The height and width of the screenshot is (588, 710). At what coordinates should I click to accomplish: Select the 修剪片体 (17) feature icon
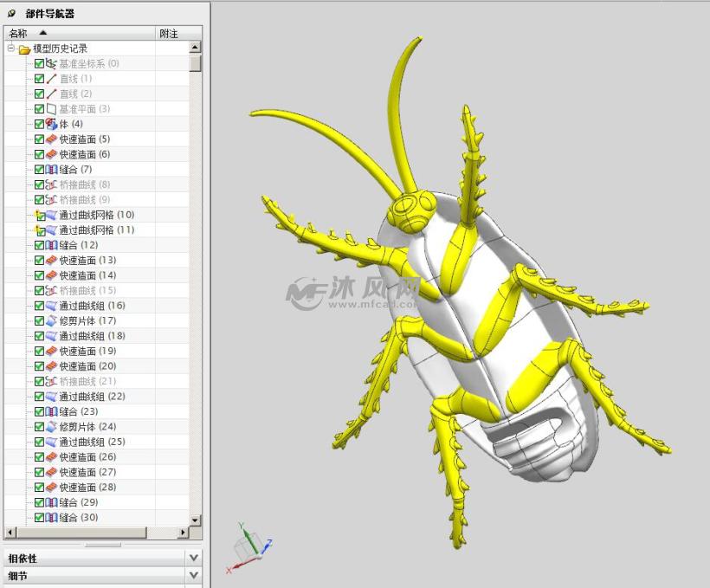50,320
